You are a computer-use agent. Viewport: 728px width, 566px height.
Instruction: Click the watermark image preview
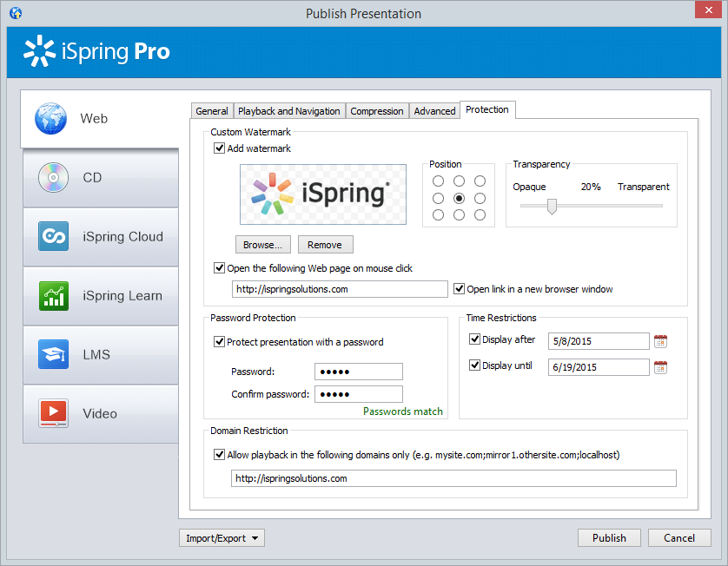pyautogui.click(x=323, y=194)
